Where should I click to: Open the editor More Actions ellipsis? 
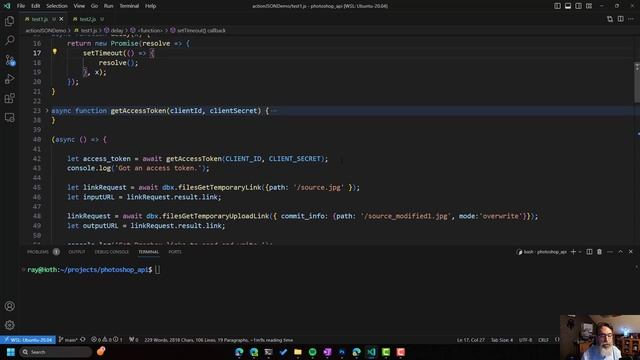click(x=631, y=19)
